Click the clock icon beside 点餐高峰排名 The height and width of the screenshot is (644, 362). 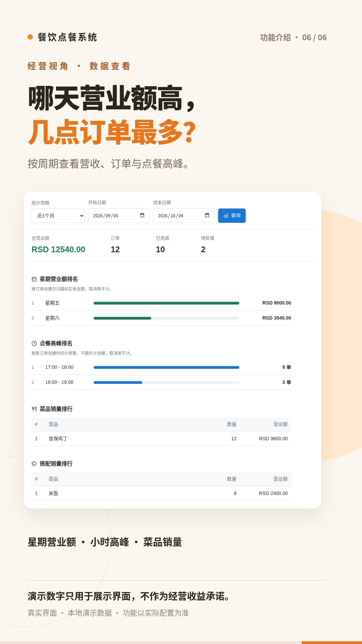coord(34,343)
